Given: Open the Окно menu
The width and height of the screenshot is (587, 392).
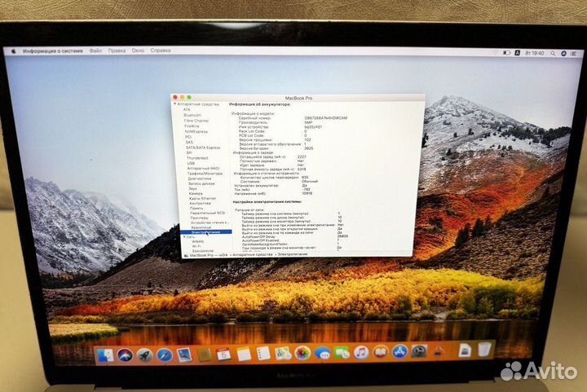Looking at the screenshot, I should pos(138,51).
